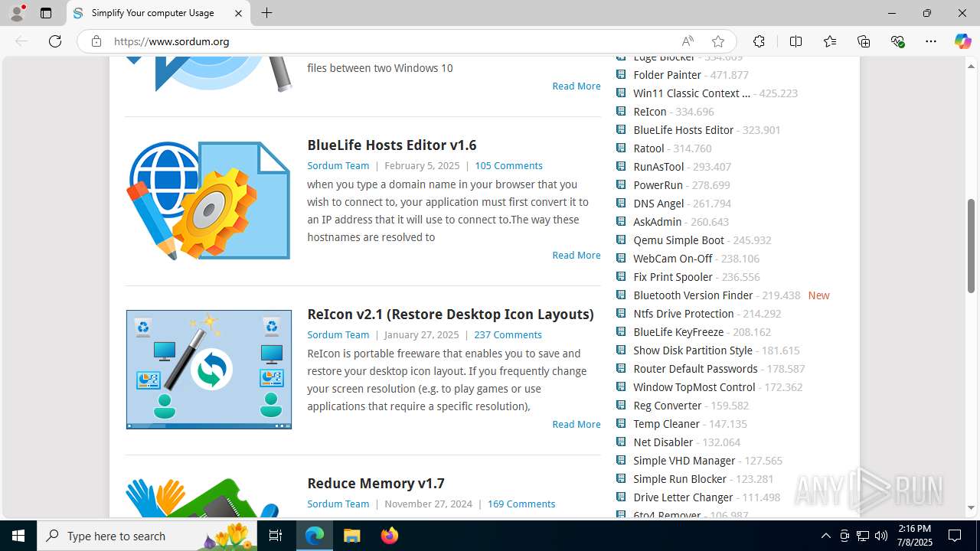Open AskAdmin sidebar entry

[658, 221]
